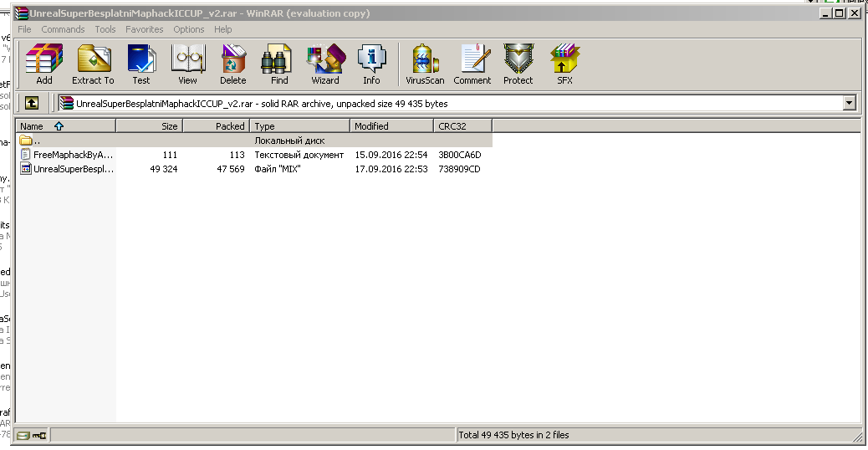The image size is (868, 450).
Task: Click the Delete toolbar icon
Action: tap(233, 64)
